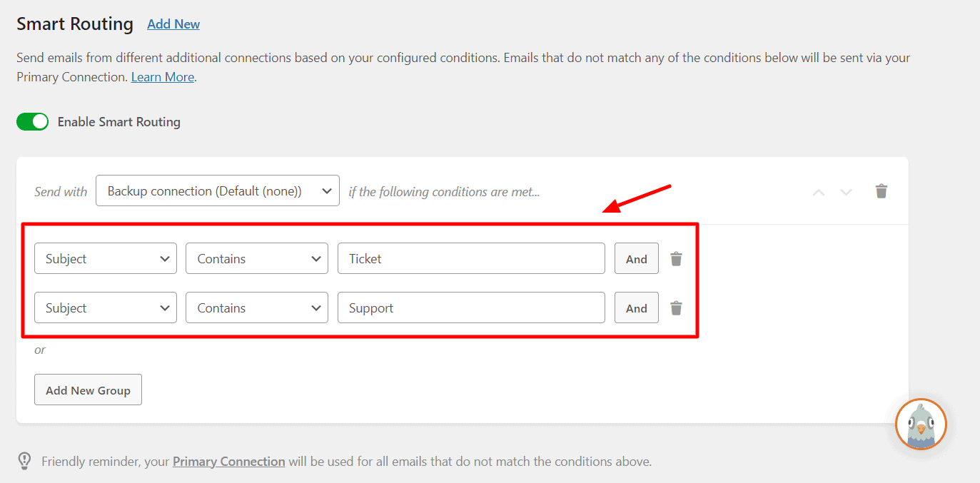Open the Learn More link

coord(162,77)
